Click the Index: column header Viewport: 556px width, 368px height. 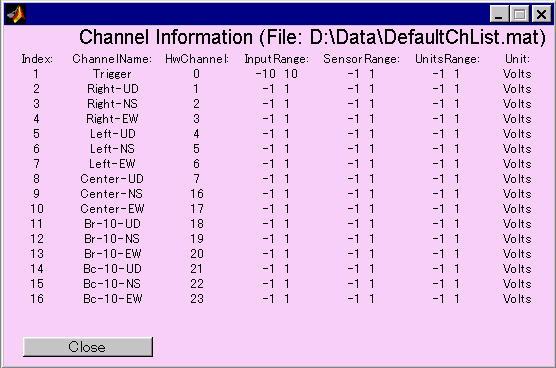[37, 59]
